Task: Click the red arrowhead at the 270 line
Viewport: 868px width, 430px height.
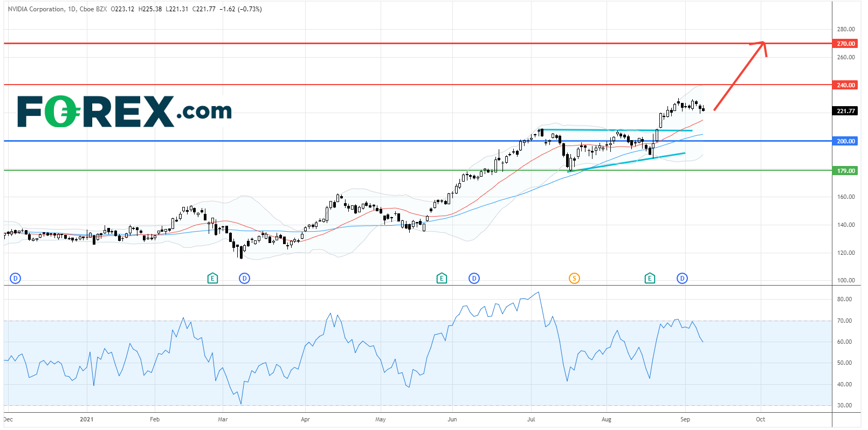Action: [762, 44]
